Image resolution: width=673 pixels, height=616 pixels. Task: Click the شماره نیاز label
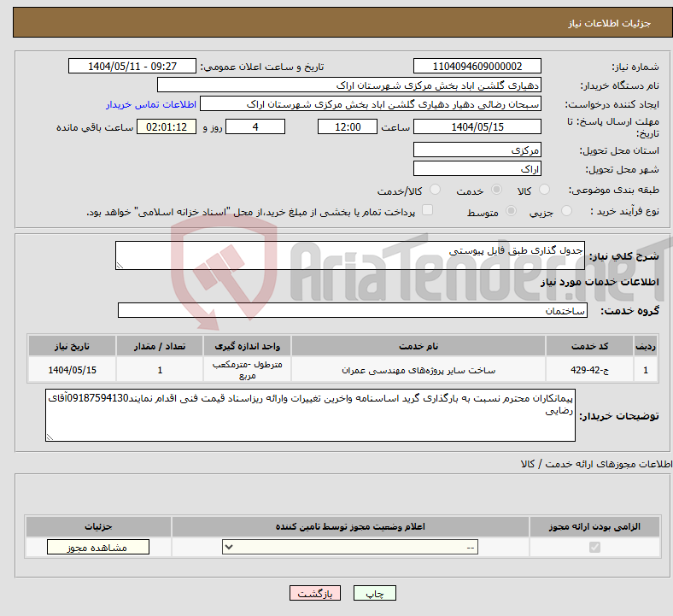635,67
